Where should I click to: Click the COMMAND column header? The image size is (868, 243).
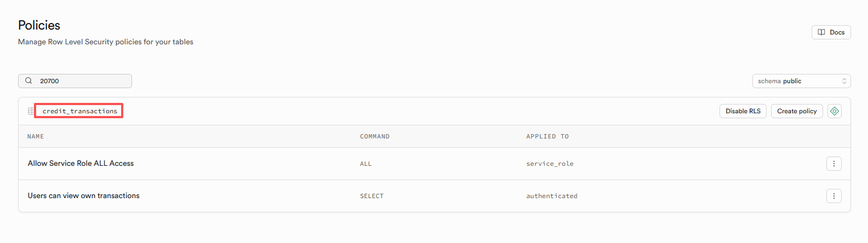[x=374, y=137]
